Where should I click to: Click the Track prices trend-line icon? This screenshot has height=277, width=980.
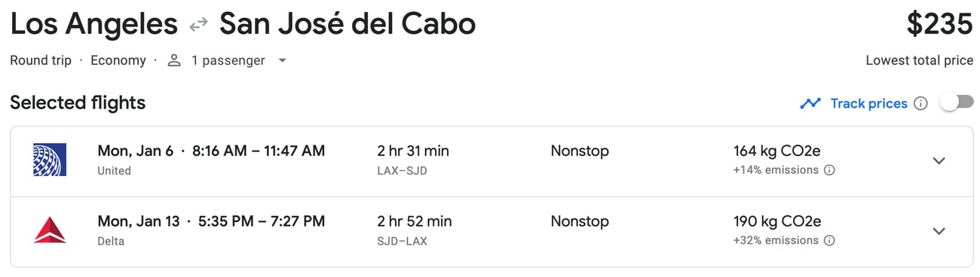pos(810,104)
